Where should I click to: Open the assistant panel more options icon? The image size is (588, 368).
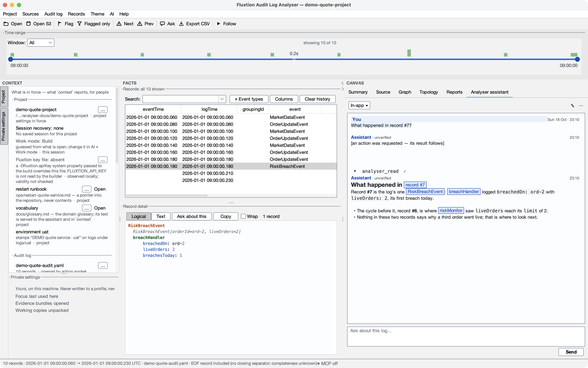(581, 105)
